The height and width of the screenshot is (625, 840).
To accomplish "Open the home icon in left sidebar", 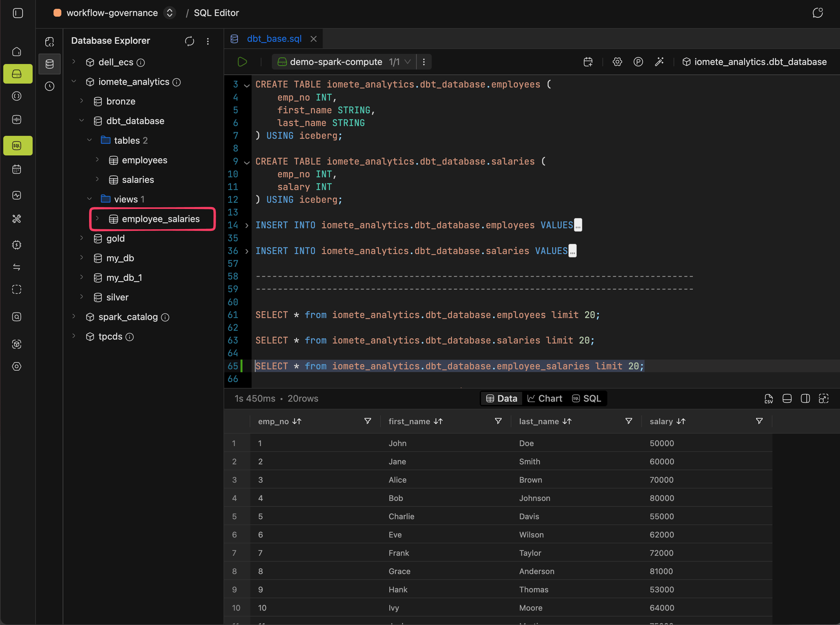I will (x=17, y=52).
